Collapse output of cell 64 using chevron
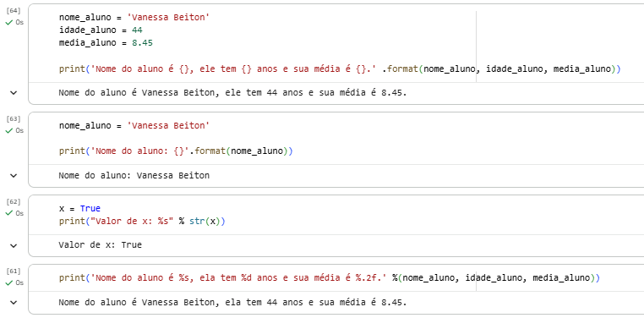644x318 pixels. click(x=14, y=93)
